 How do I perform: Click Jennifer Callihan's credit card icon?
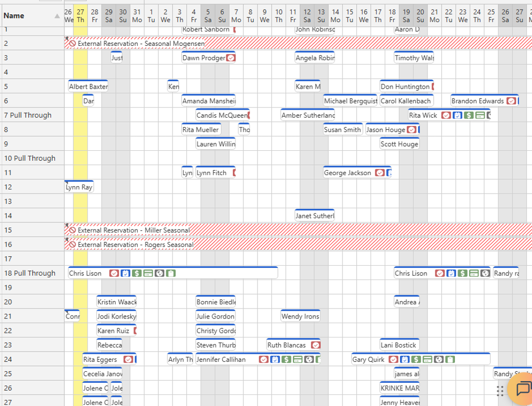tap(298, 359)
